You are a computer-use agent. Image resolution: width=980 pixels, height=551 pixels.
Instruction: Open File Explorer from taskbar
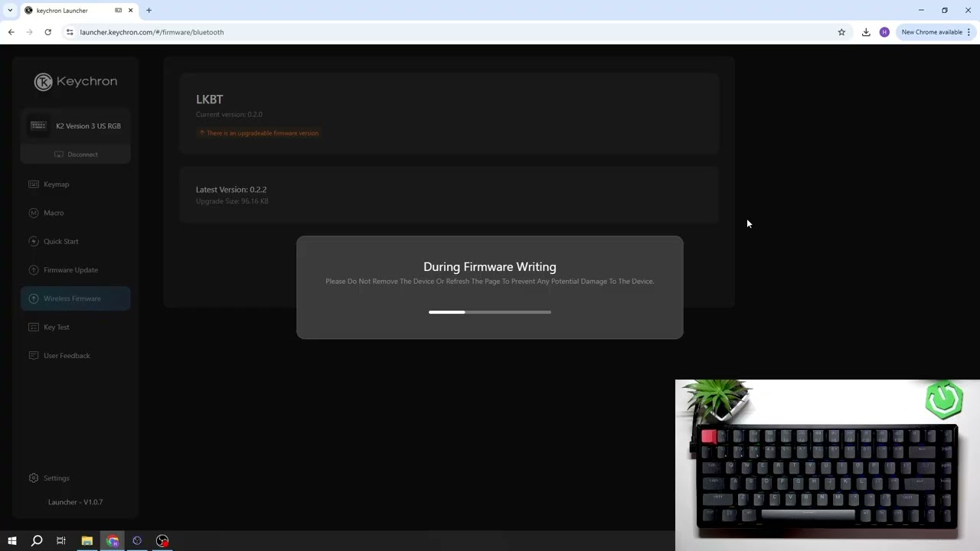point(87,541)
